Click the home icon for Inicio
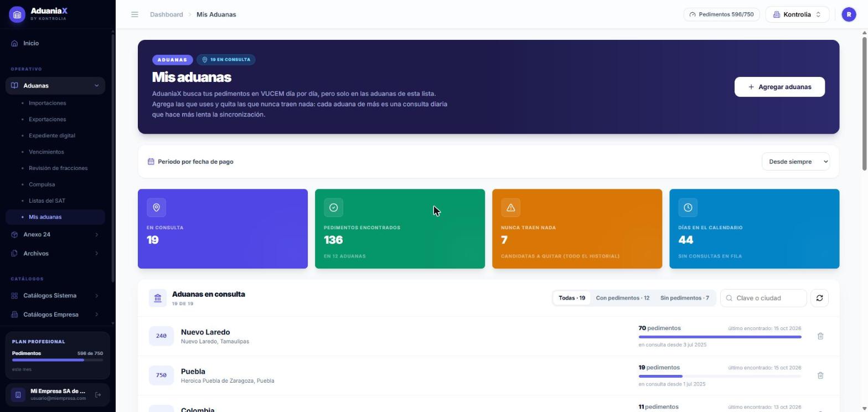The image size is (868, 412). [x=14, y=43]
